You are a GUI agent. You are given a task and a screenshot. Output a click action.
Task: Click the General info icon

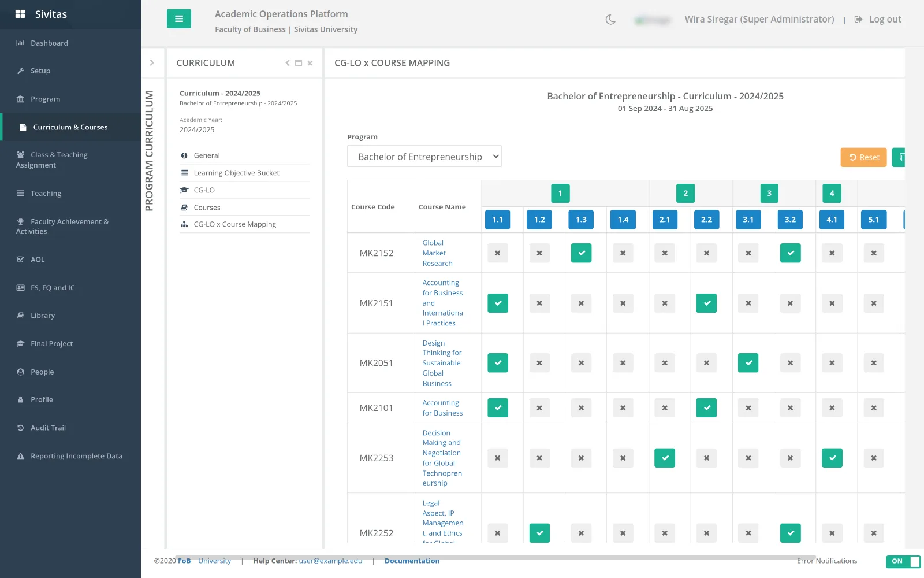point(184,156)
